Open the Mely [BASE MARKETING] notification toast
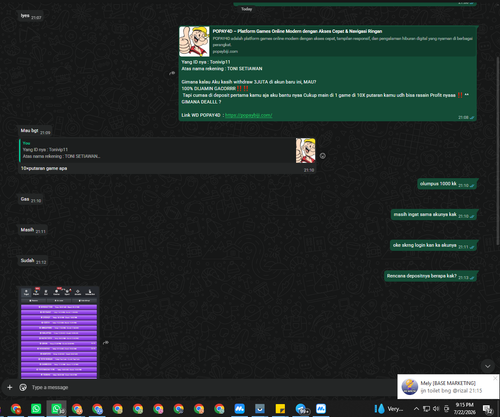 tap(448, 387)
